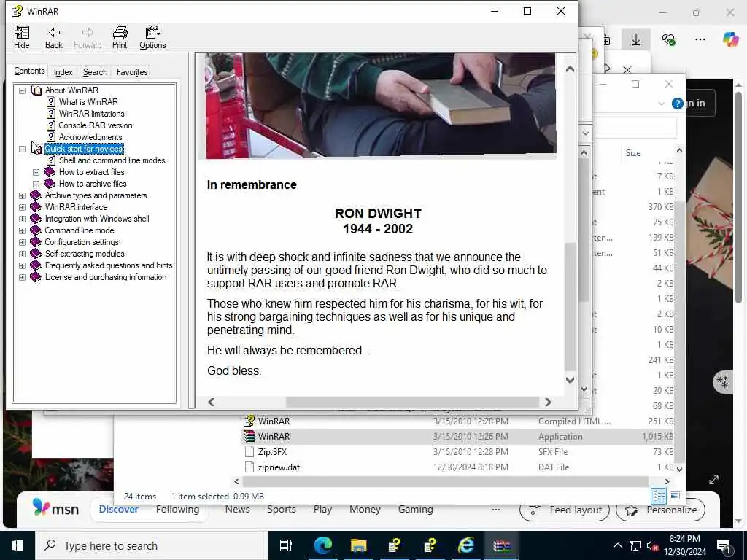Viewport: 747px width, 560px height.
Task: Switch Explorer to large icons view
Action: click(x=675, y=496)
